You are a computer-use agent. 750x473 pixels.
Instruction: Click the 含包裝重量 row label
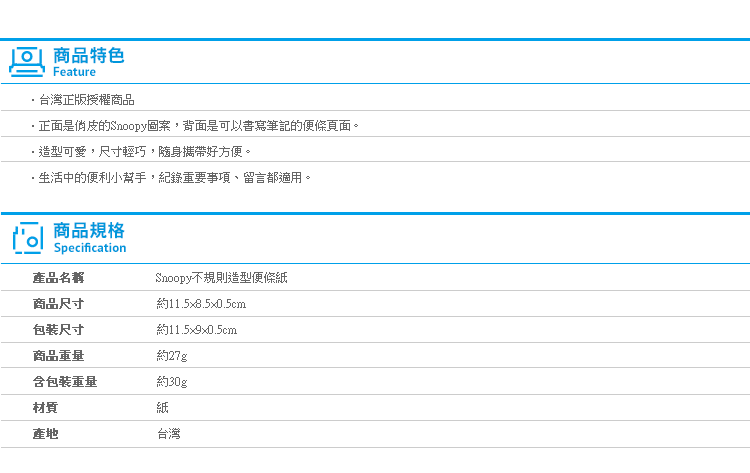pyautogui.click(x=65, y=382)
